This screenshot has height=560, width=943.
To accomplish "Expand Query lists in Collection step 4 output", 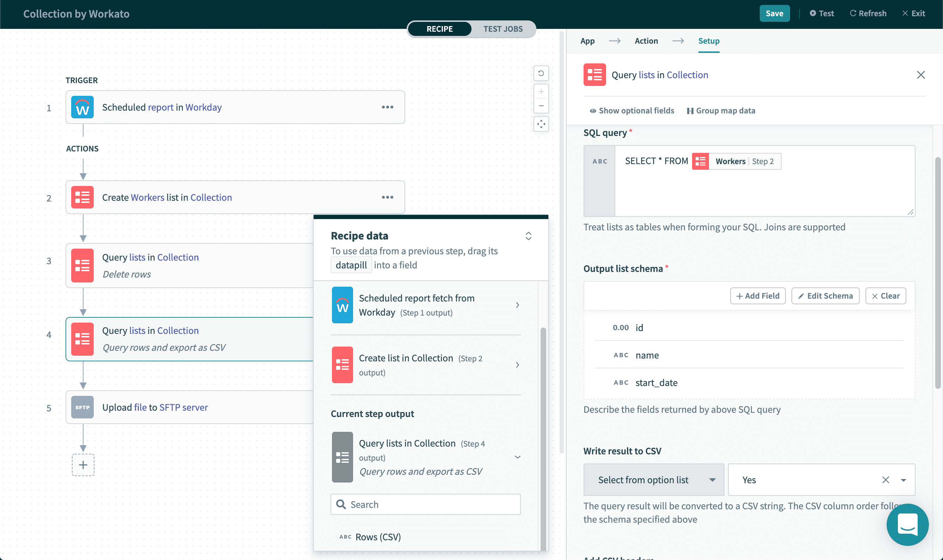I will (517, 457).
